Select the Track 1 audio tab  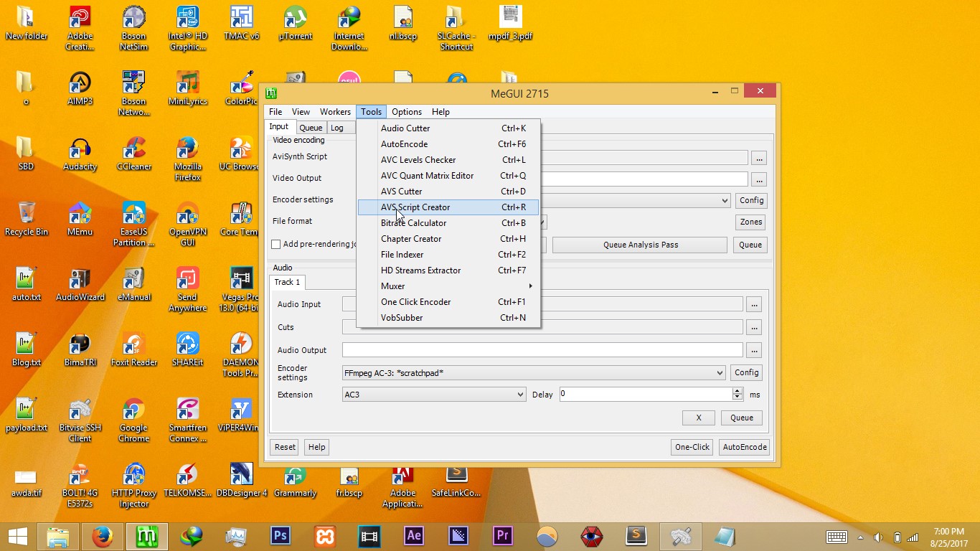tap(288, 282)
